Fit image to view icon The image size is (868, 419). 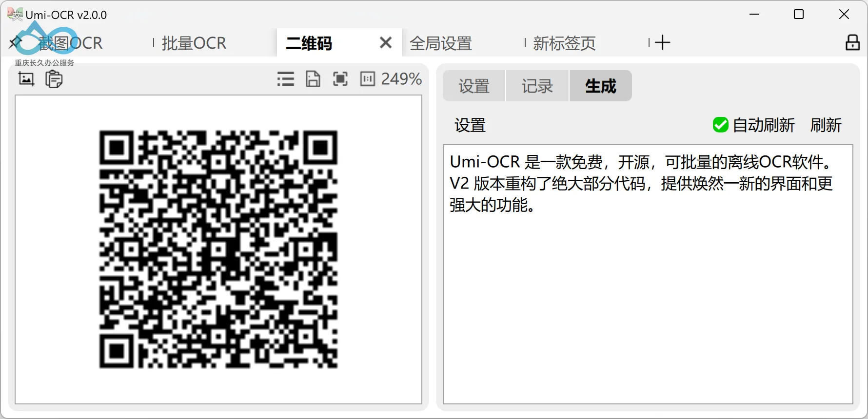coord(340,79)
